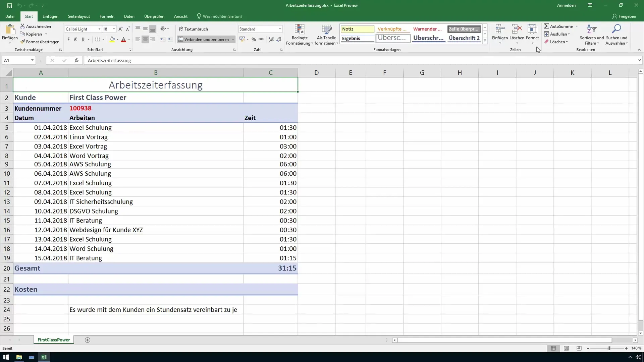Click the insert function fx icon
The image size is (644, 362).
[76, 60]
